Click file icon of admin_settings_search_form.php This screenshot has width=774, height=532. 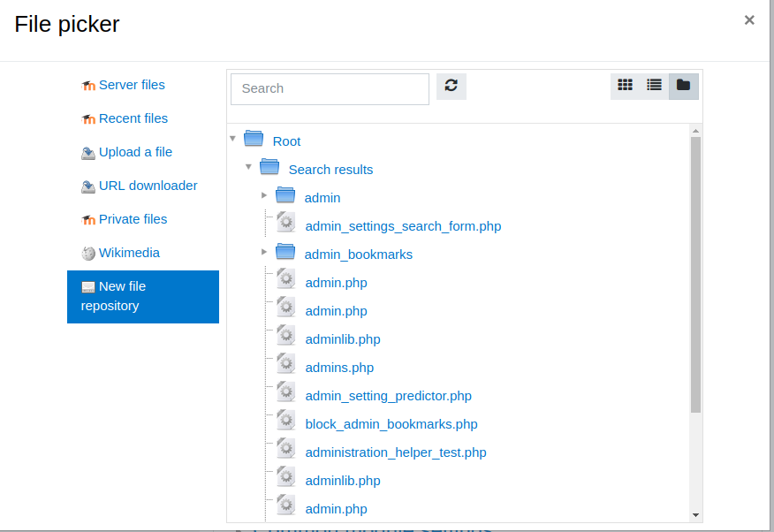pos(285,222)
